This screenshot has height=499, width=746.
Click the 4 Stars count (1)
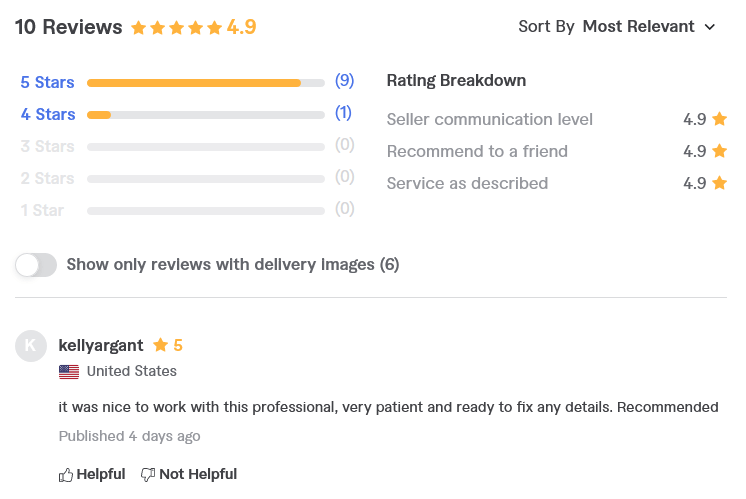(x=344, y=113)
